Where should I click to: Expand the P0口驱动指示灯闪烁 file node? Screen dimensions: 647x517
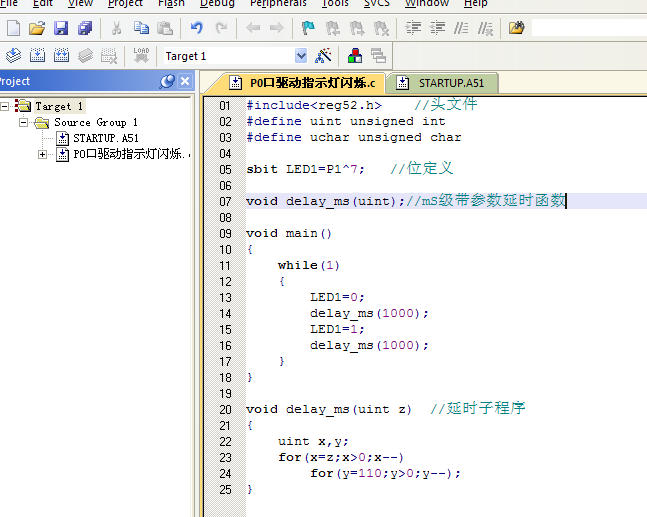click(x=42, y=154)
